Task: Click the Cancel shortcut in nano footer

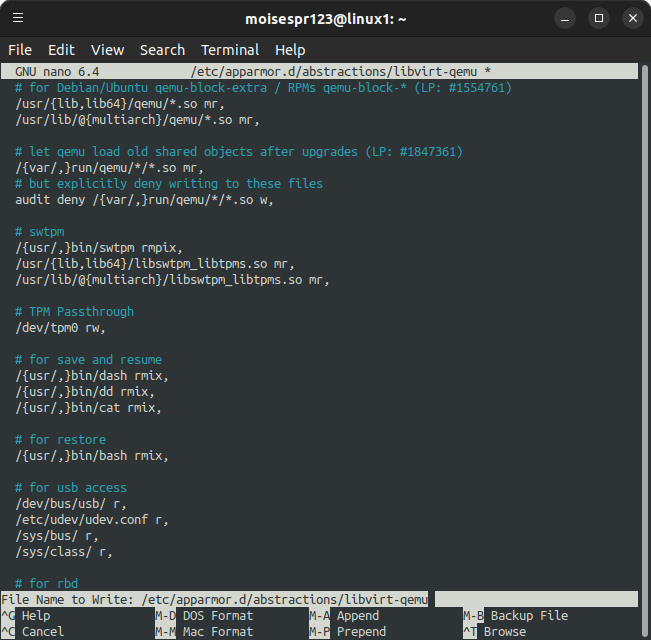Action: [42, 632]
